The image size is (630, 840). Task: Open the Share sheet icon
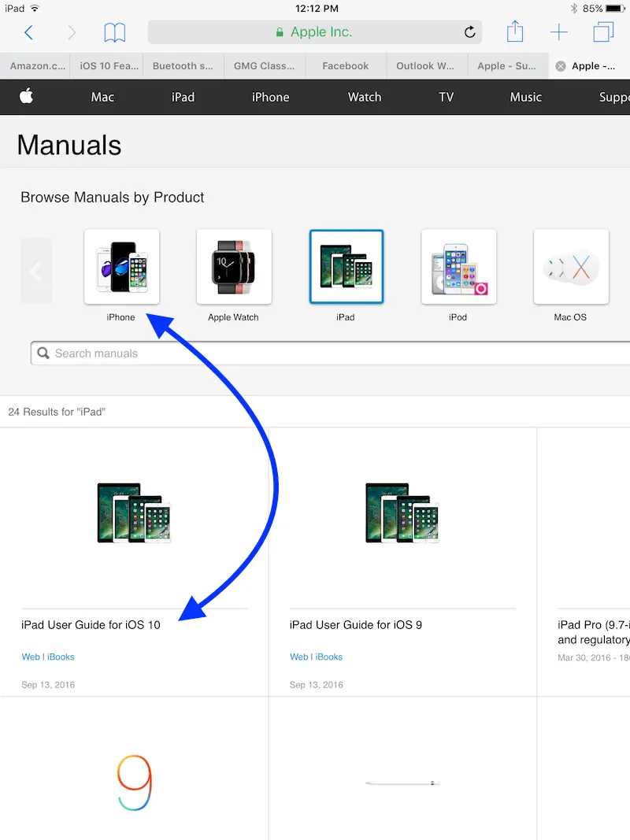point(515,32)
